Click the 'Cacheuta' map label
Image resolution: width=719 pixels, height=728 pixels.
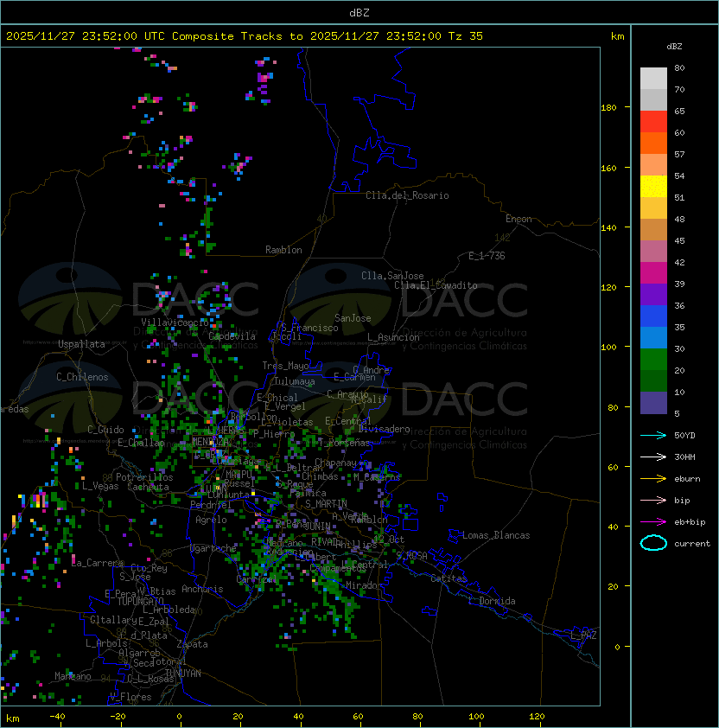[148, 487]
